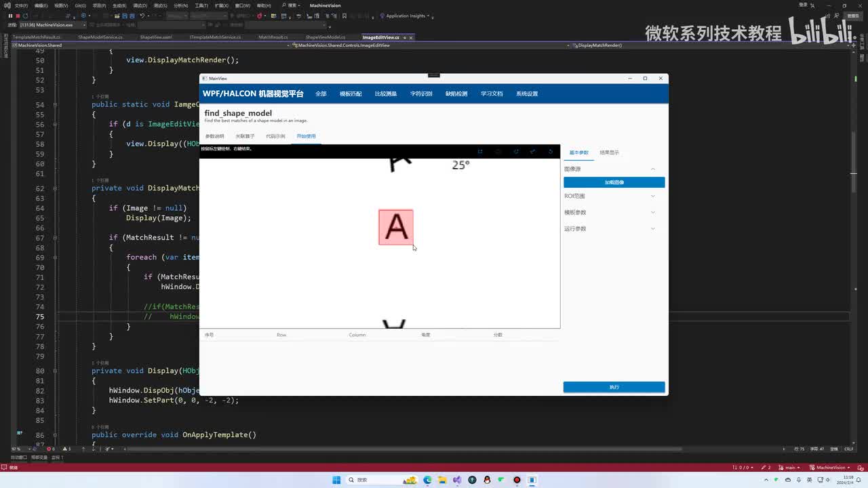Screen dimensions: 868x488
Task: Open the 文件(F) menu
Action: pyautogui.click(x=21, y=5)
